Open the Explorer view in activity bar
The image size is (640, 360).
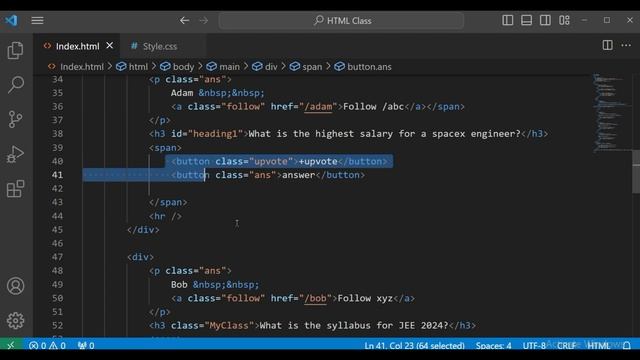pos(16,51)
